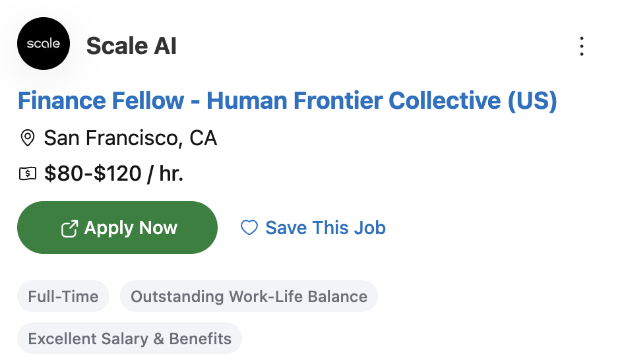
Task: Click the Save This Job link
Action: click(325, 228)
